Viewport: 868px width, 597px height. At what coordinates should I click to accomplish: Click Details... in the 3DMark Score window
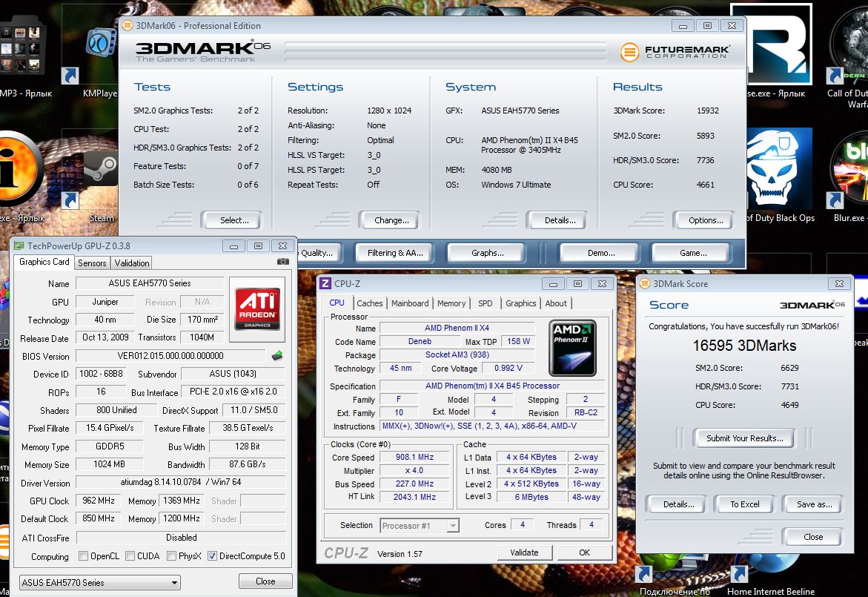[x=677, y=504]
